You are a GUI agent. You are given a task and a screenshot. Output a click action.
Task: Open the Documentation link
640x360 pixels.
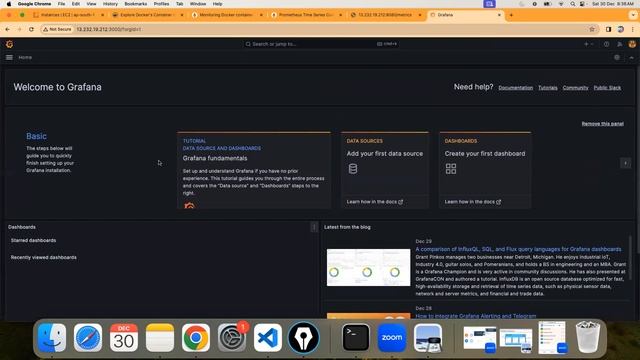pos(516,88)
